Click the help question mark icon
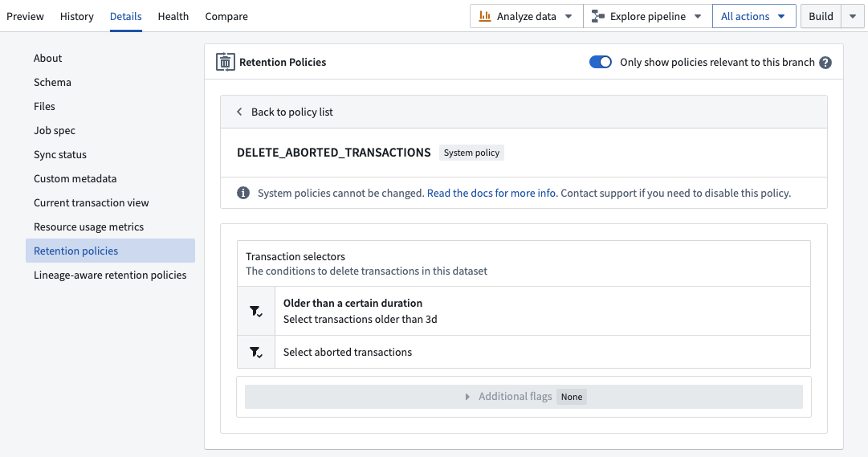868x457 pixels. (x=825, y=63)
